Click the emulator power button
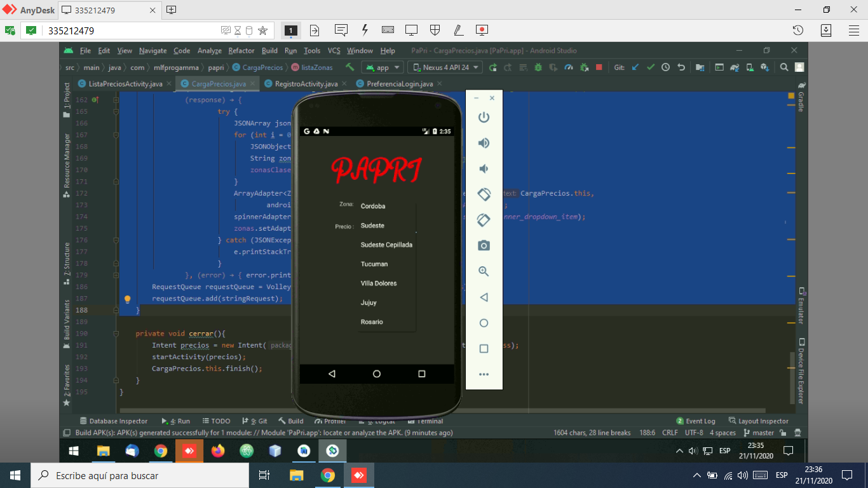The width and height of the screenshot is (868, 488). click(x=484, y=117)
